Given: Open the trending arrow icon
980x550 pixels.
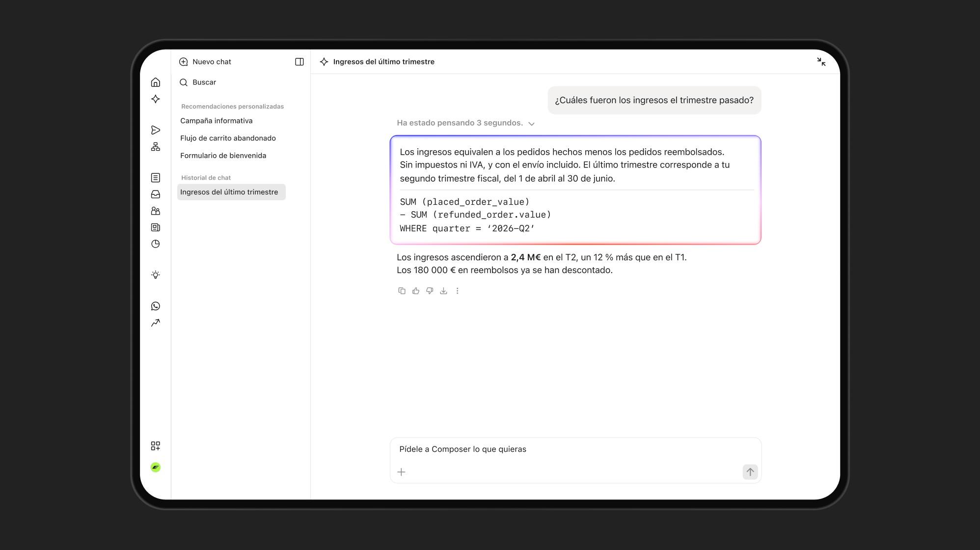Looking at the screenshot, I should [x=156, y=323].
